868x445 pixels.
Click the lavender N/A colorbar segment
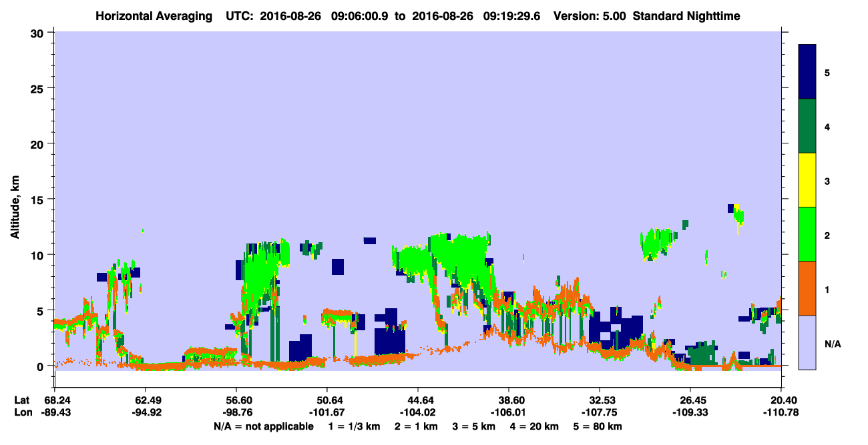click(x=807, y=342)
